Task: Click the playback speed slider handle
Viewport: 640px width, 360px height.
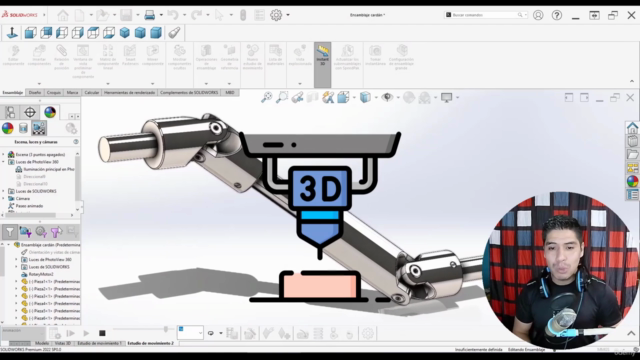Action: tap(166, 329)
